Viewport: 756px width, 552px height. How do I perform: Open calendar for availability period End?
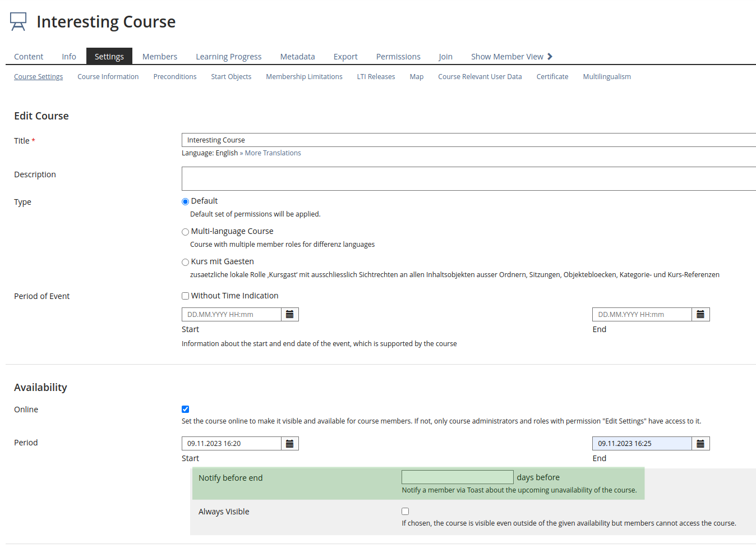700,444
